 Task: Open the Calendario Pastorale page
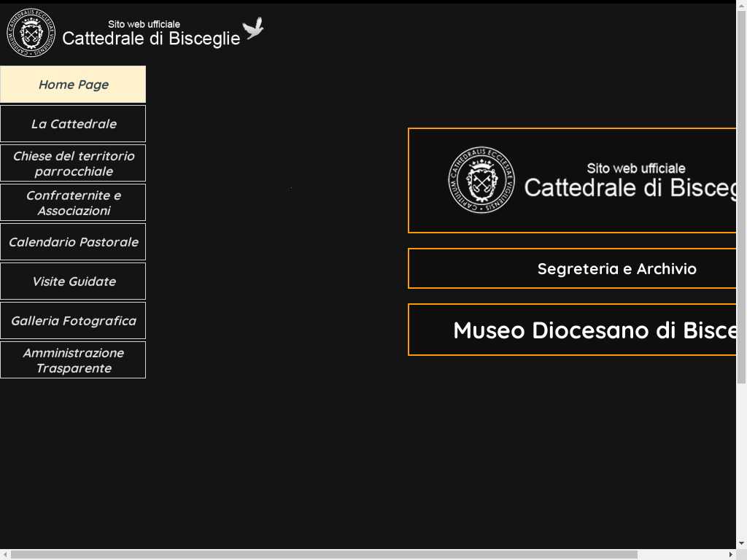coord(73,242)
